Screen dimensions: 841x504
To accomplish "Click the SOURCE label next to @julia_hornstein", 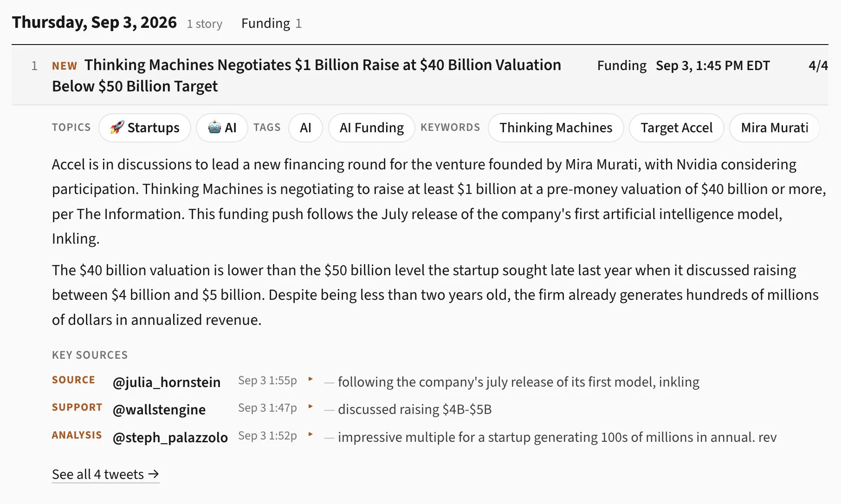I will tap(73, 380).
